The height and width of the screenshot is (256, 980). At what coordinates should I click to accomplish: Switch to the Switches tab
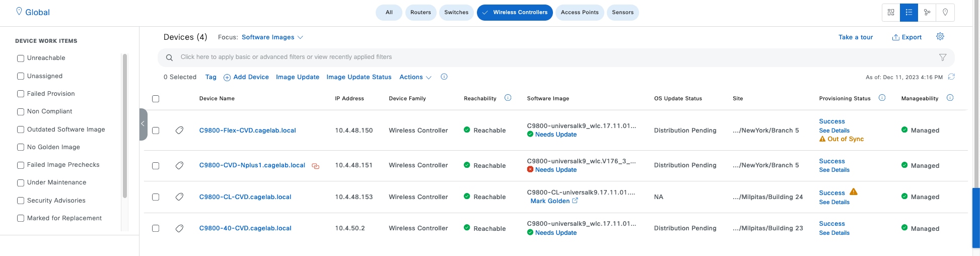(x=456, y=13)
